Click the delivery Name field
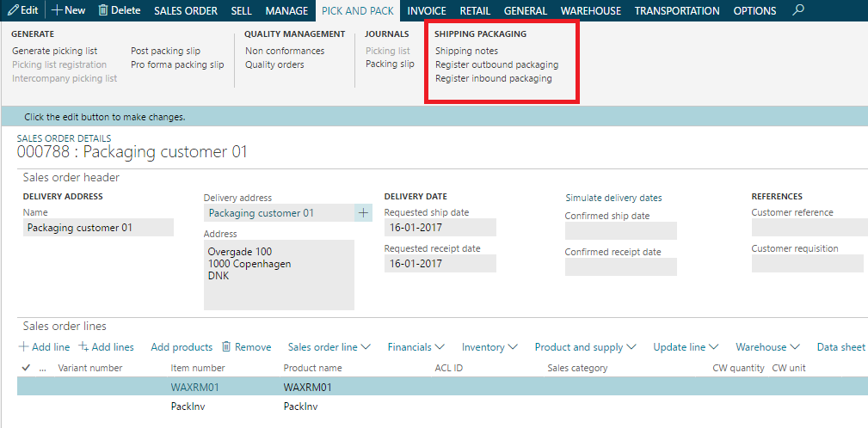 pyautogui.click(x=98, y=227)
